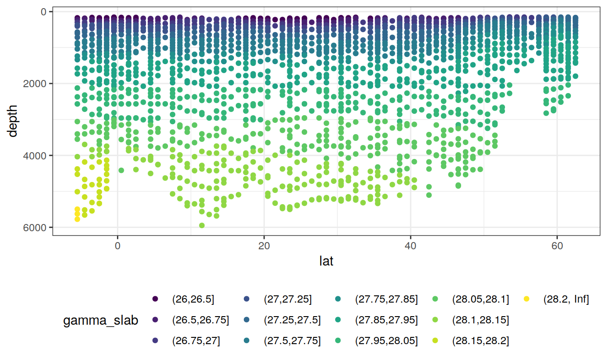Viewport: 607px width, 364px height.
Task: Click the gamma_slab legend title
Action: (101, 320)
